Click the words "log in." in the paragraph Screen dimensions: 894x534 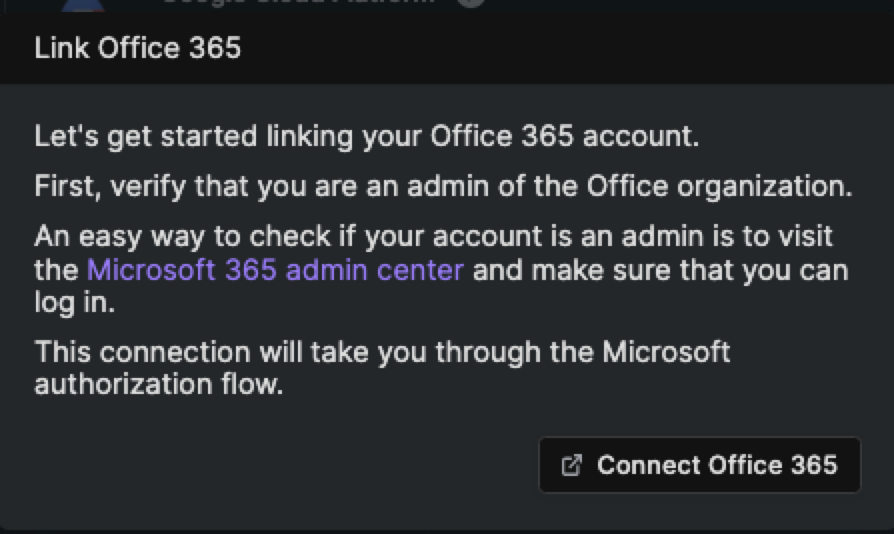pyautogui.click(x=75, y=303)
